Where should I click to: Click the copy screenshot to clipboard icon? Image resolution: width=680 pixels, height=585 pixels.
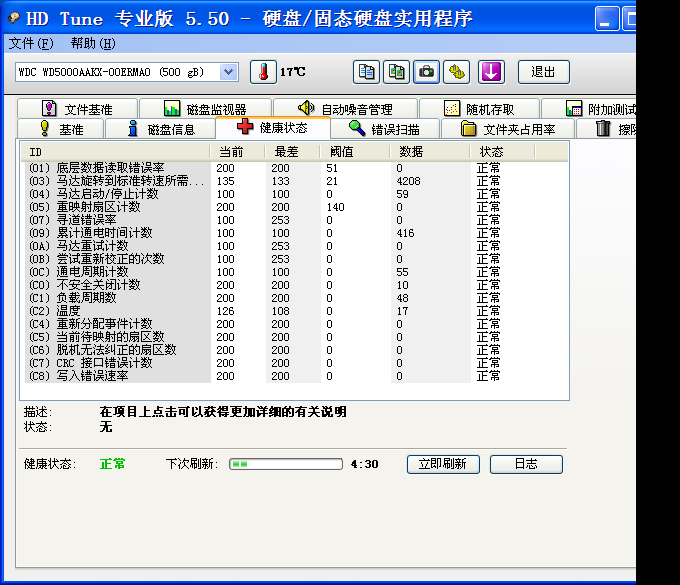pos(396,72)
